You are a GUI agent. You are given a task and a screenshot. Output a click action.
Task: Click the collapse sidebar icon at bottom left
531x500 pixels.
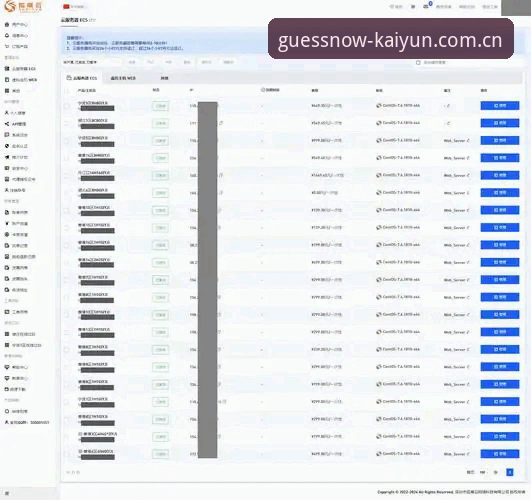tap(7, 494)
